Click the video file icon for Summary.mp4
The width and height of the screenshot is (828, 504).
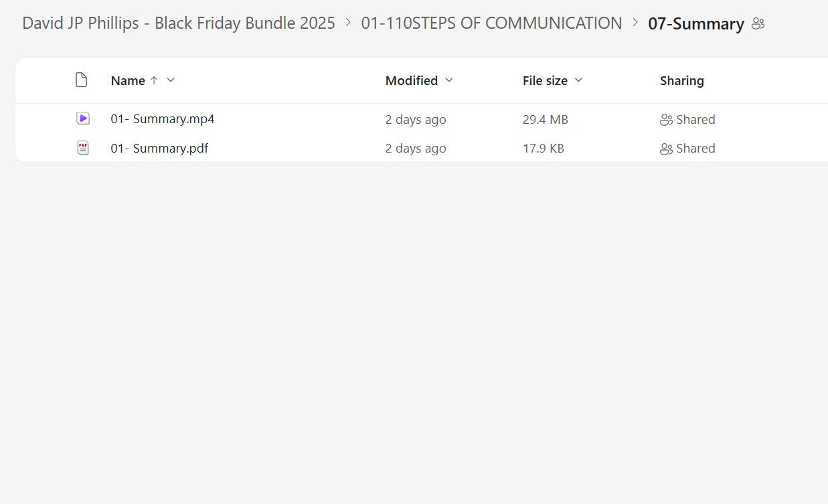pos(82,118)
